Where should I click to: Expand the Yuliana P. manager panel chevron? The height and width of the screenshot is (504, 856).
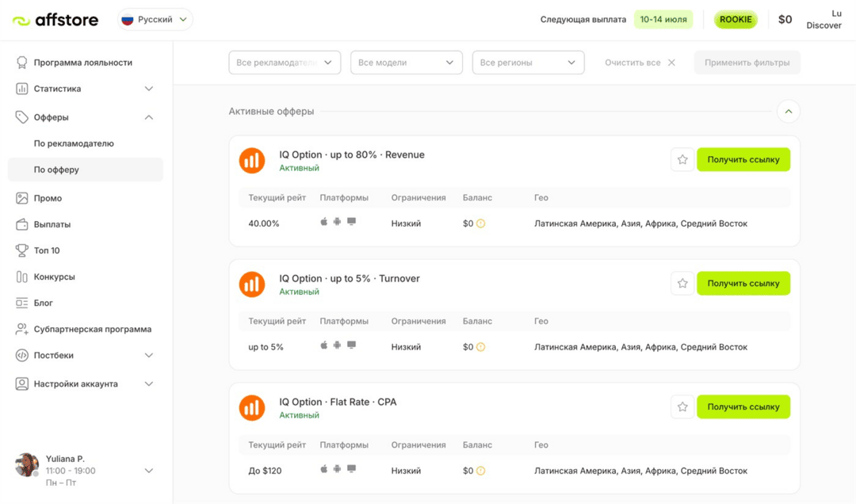pos(148,471)
